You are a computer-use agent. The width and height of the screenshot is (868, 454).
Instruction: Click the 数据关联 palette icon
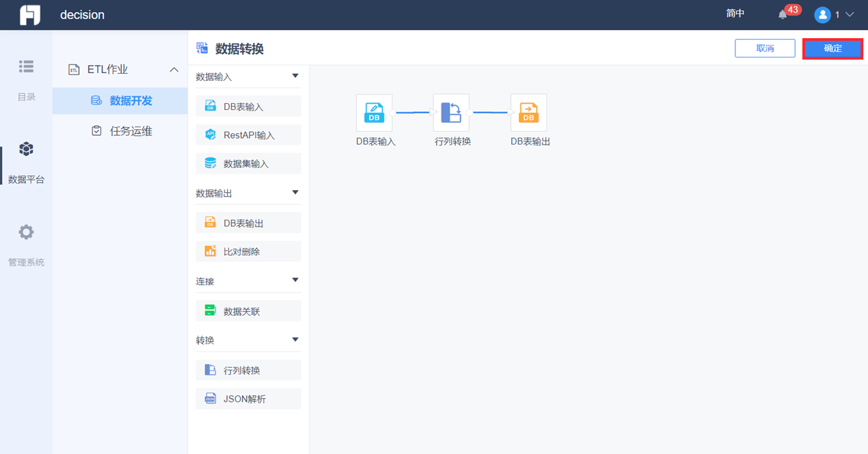tap(210, 311)
